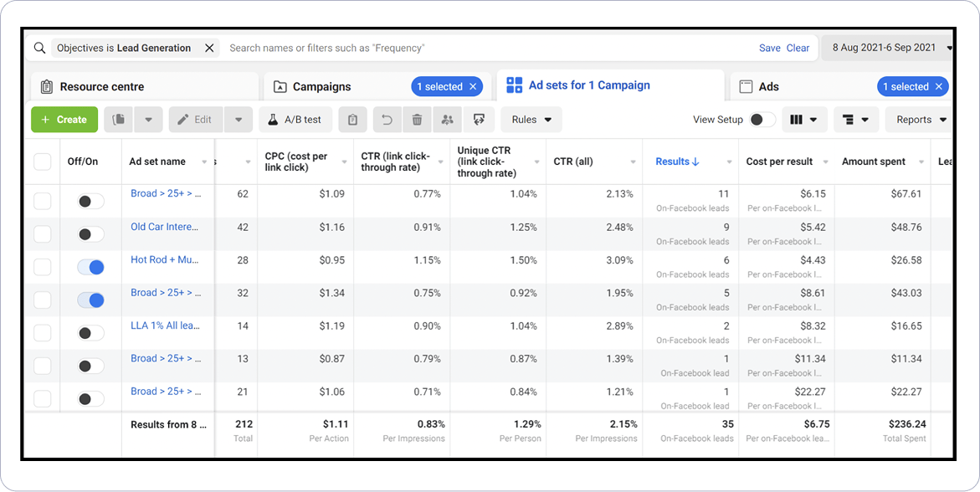Open the Rules dropdown
This screenshot has width=980, height=492.
click(531, 120)
